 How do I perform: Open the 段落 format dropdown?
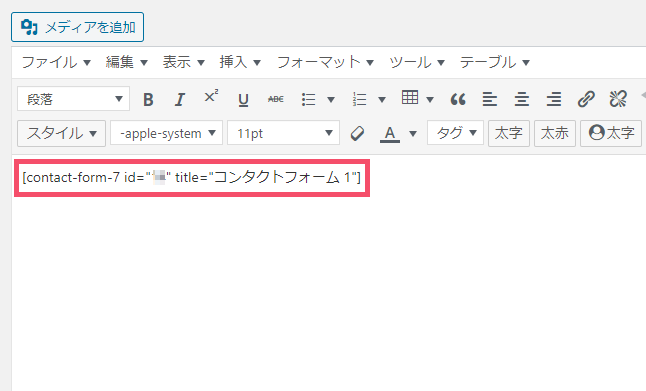click(x=73, y=99)
